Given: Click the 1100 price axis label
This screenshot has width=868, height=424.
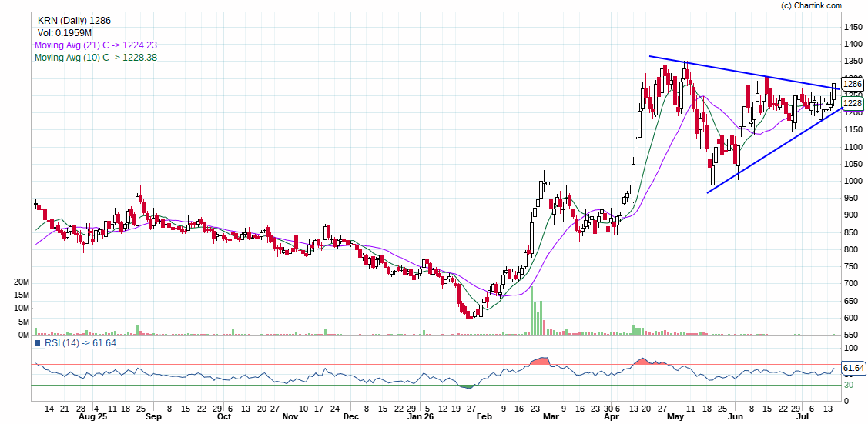Looking at the screenshot, I should [853, 147].
